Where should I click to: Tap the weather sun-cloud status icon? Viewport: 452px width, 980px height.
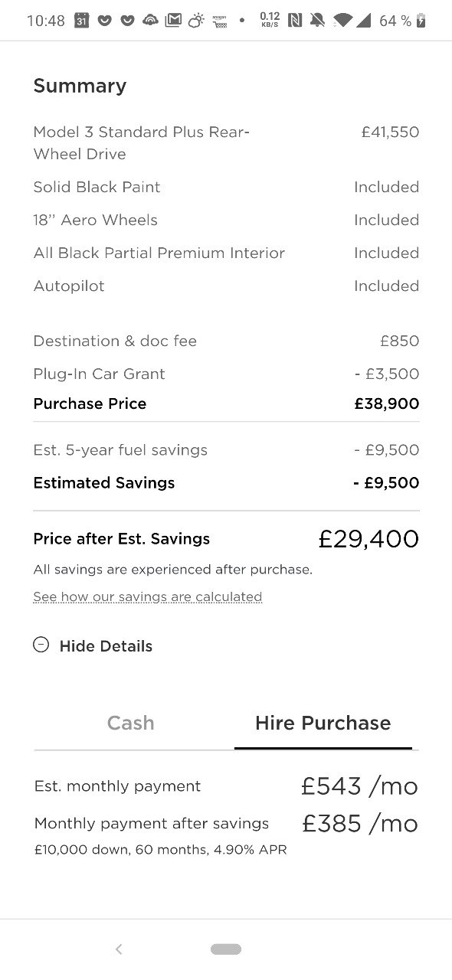pyautogui.click(x=196, y=21)
